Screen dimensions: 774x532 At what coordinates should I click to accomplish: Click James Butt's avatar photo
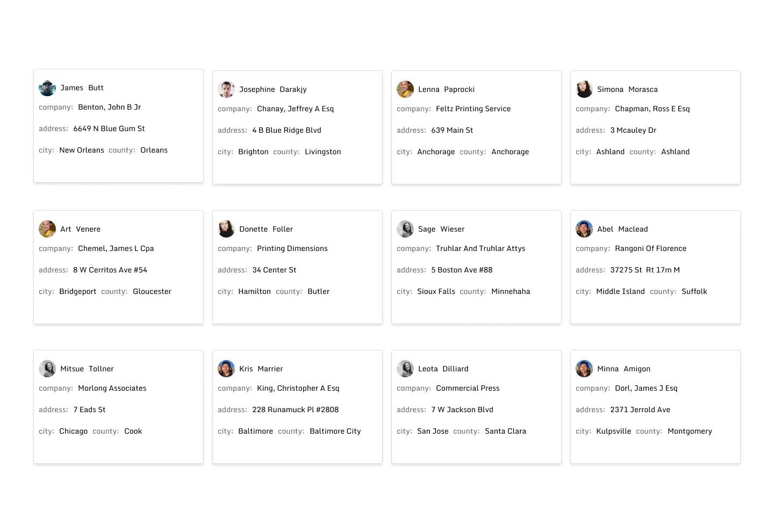point(47,88)
